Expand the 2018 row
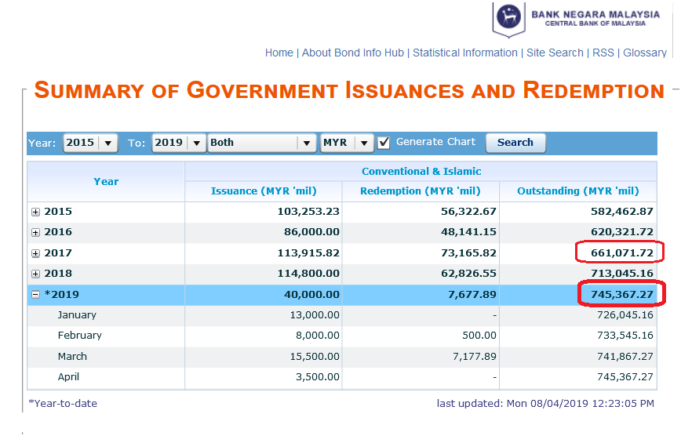Screen dimensions: 681x443 (x=36, y=274)
